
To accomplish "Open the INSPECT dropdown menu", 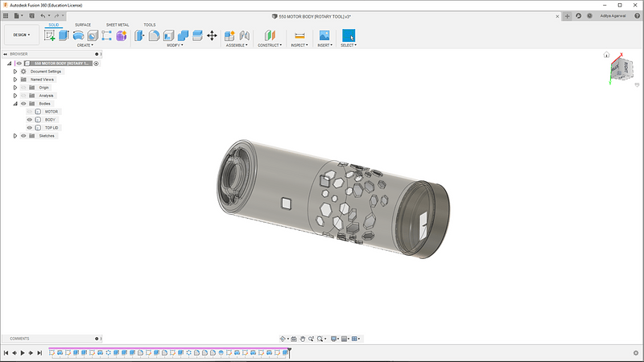I will 299,45.
